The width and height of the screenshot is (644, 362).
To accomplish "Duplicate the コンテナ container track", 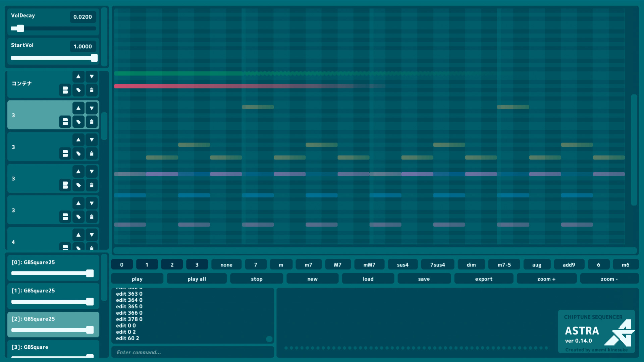I will coord(65,90).
